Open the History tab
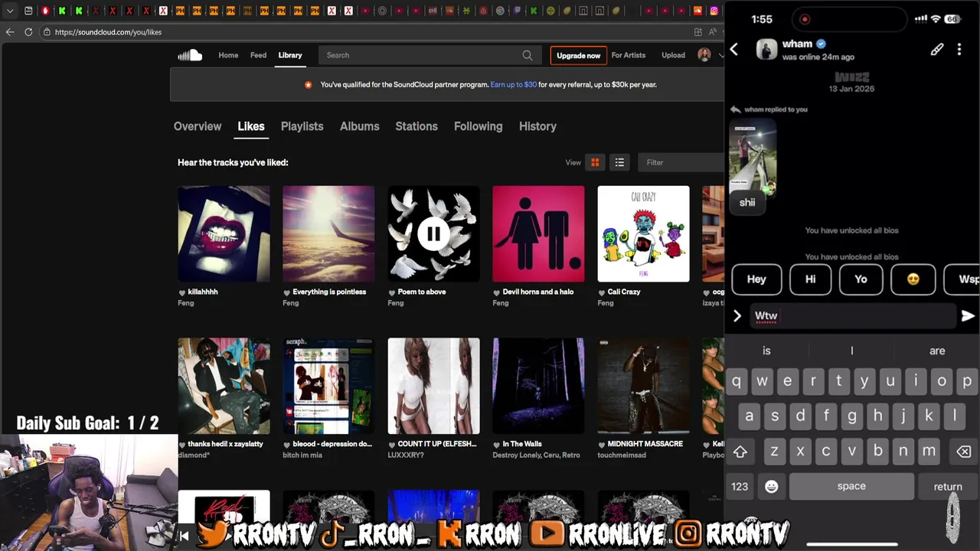 point(537,126)
